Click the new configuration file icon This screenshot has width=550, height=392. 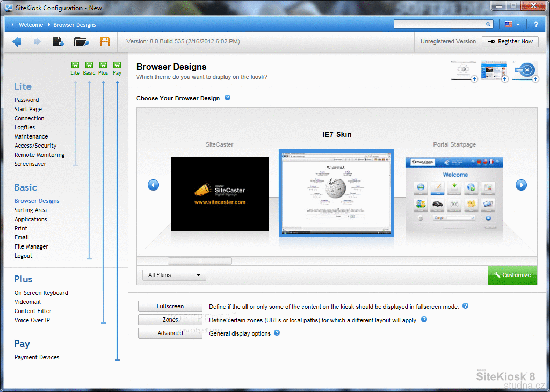coord(58,41)
